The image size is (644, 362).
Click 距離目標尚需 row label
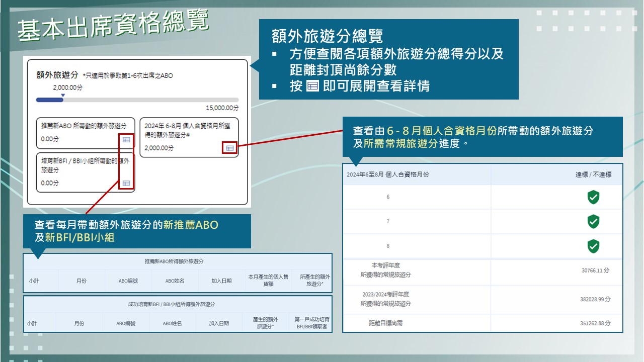386,323
